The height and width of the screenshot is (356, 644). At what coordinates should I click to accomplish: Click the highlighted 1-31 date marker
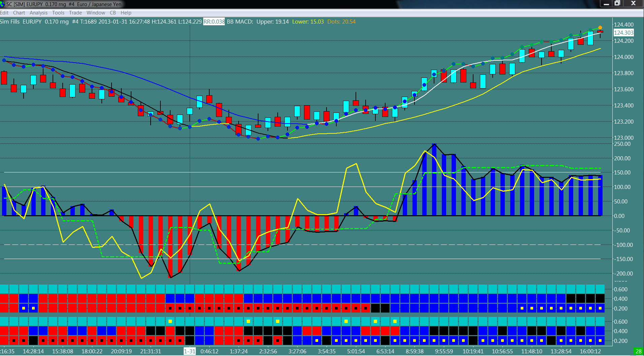click(x=189, y=351)
